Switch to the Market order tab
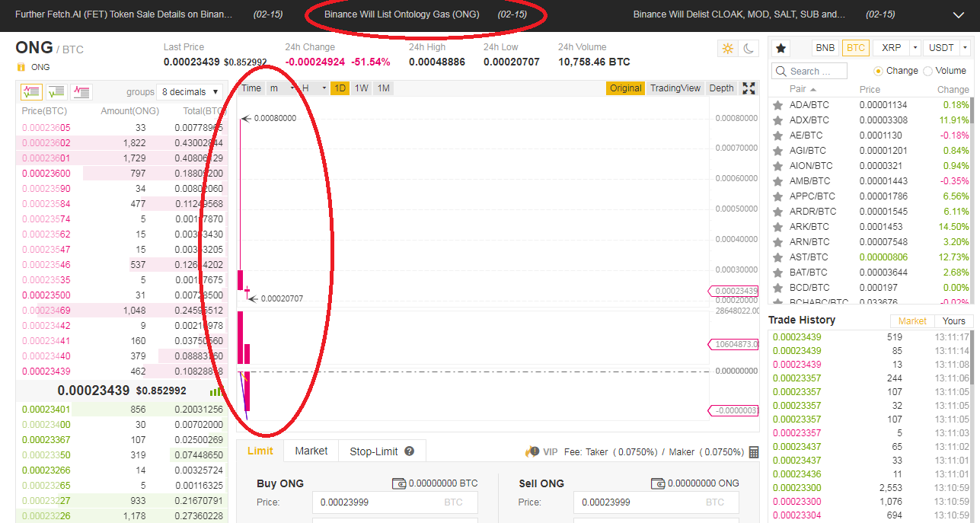This screenshot has height=523, width=980. (x=311, y=451)
